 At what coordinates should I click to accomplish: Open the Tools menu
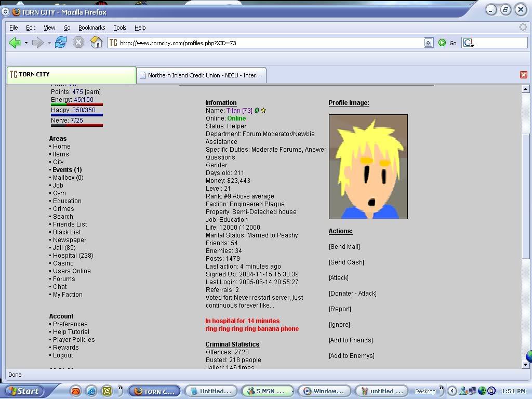(x=120, y=28)
